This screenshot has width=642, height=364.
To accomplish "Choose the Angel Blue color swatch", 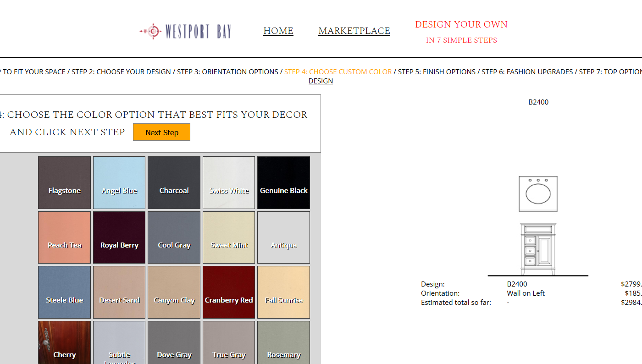I will (119, 182).
